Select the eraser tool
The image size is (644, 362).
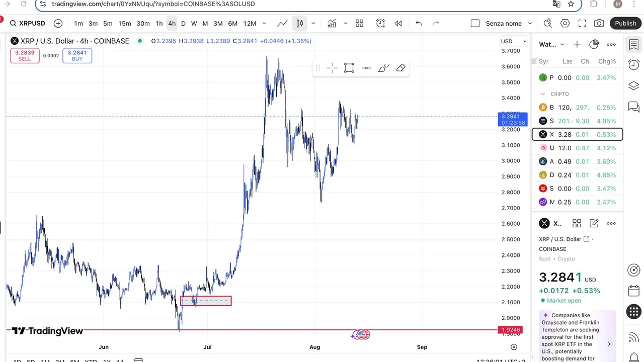pos(400,68)
